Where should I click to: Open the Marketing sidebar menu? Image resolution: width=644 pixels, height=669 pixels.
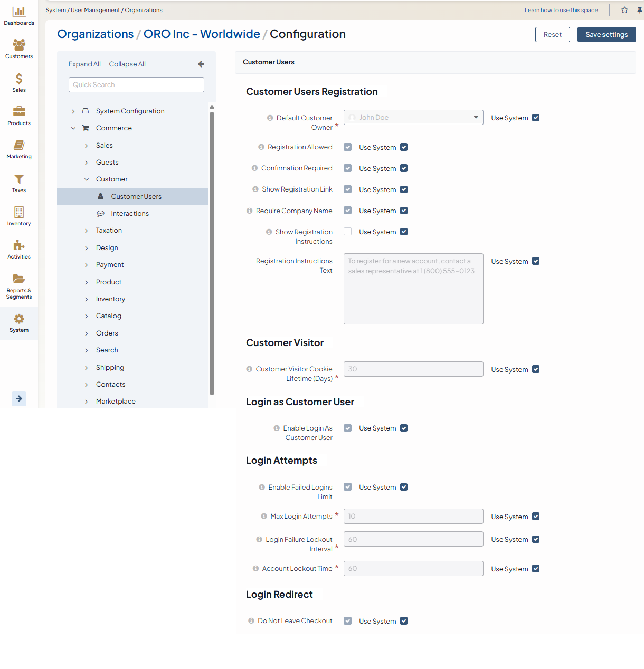click(x=19, y=149)
